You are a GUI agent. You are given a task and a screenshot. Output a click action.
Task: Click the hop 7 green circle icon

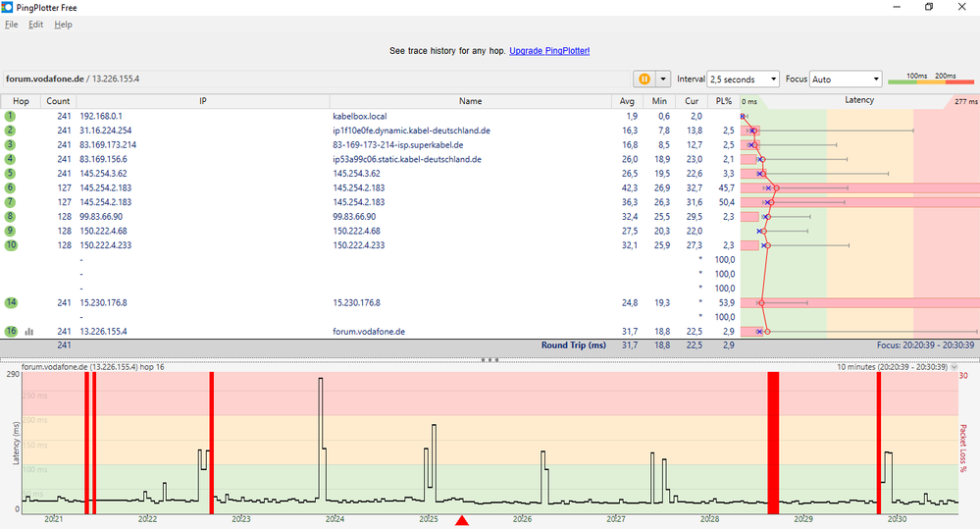click(x=10, y=202)
